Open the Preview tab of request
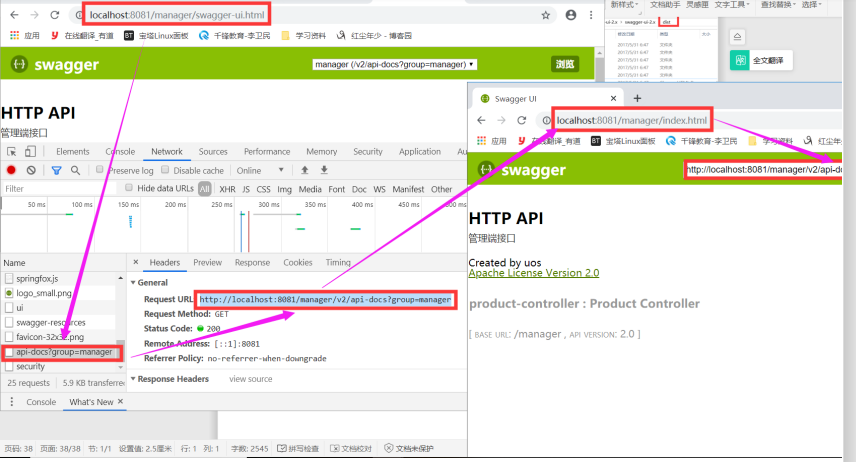 pyautogui.click(x=207, y=262)
